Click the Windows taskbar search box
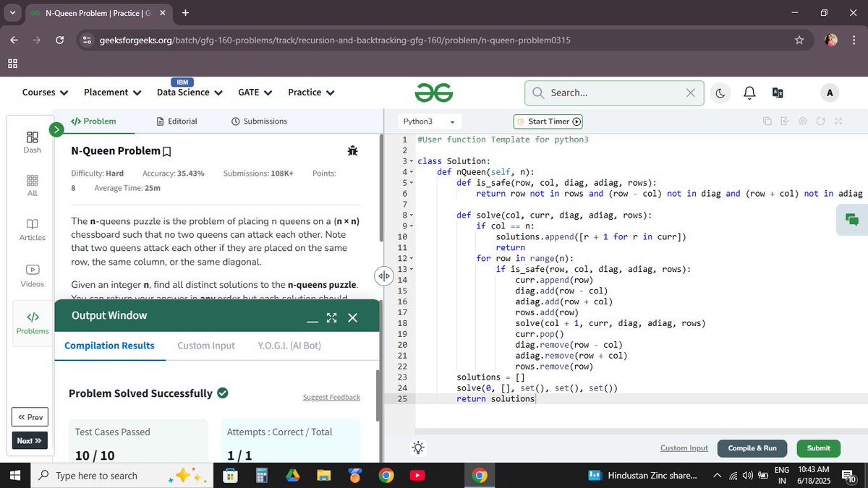868x488 pixels. click(x=122, y=476)
